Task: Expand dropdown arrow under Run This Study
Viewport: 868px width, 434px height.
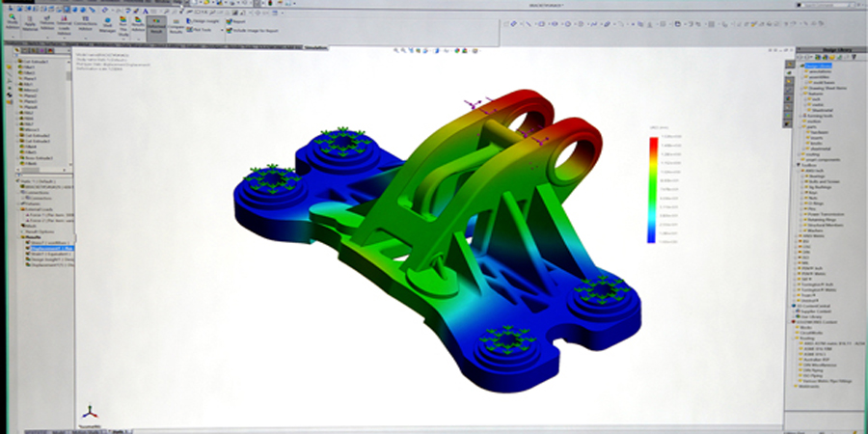Action: pos(122,40)
